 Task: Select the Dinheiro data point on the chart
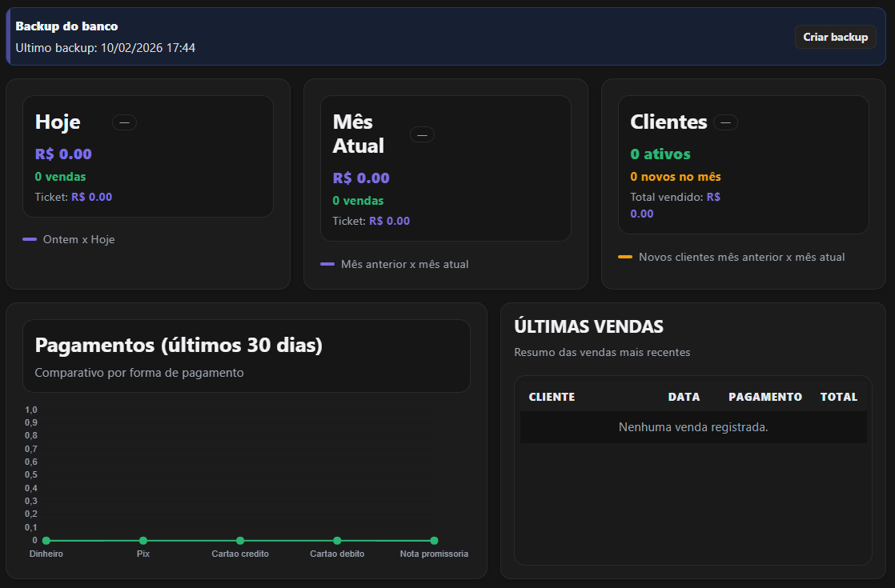(46, 541)
